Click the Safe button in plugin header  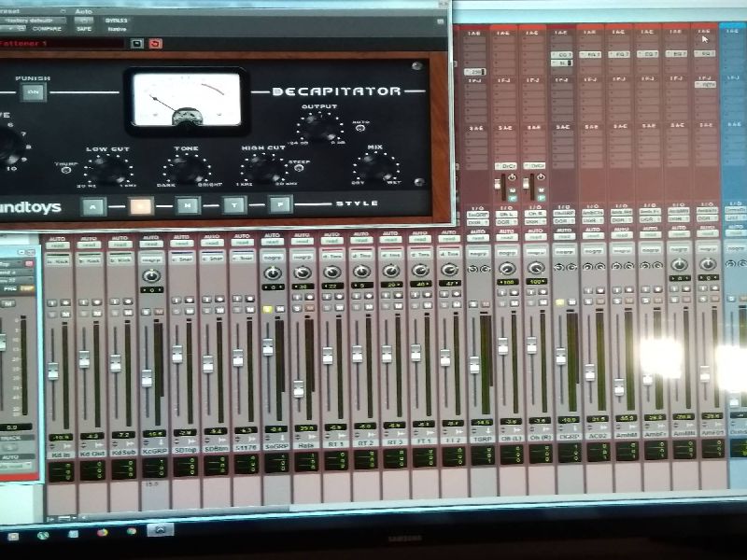tap(84, 29)
